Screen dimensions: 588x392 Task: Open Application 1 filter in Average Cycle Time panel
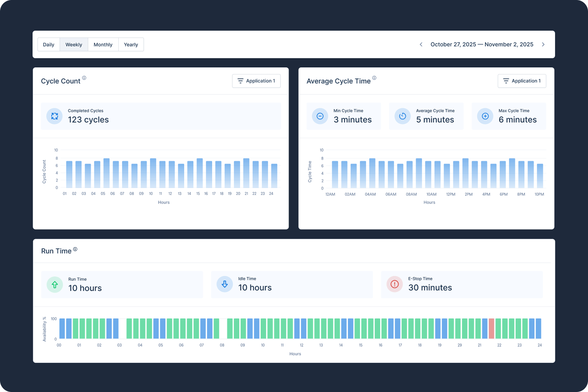[x=522, y=81]
